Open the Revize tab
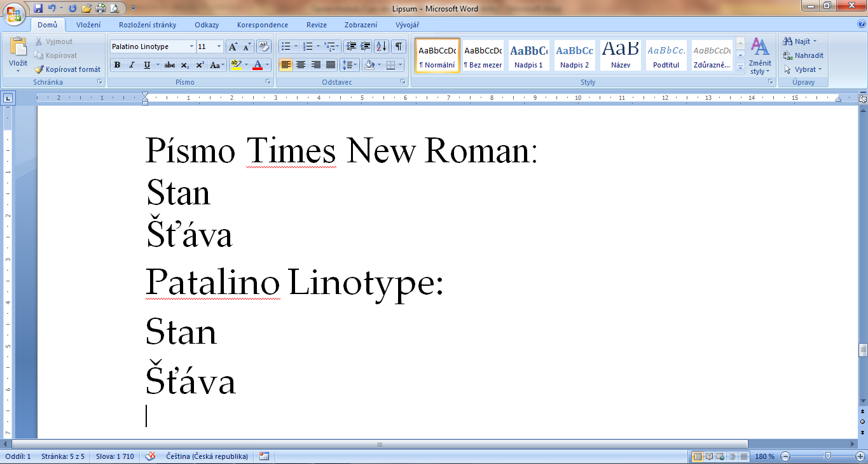Screen dimensions: 868x464 coord(317,25)
